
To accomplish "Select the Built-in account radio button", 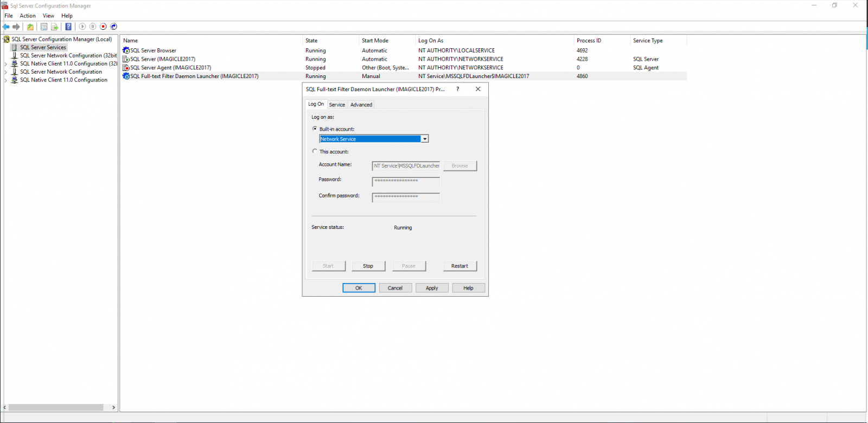I will 315,129.
